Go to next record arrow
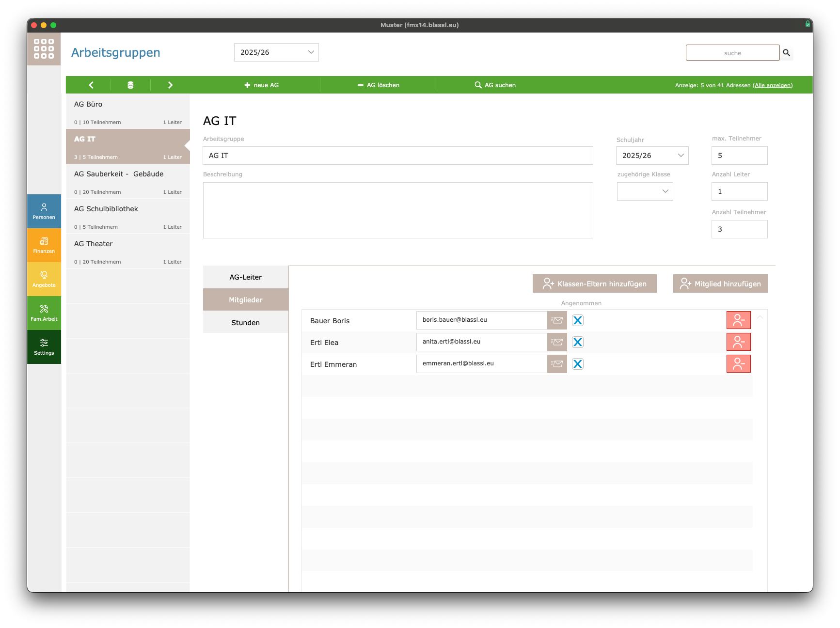 click(x=170, y=85)
